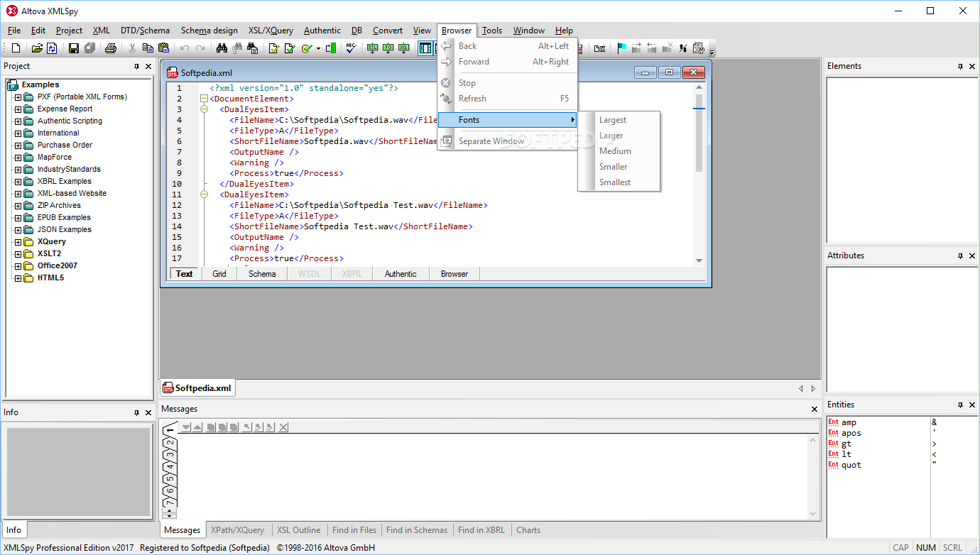This screenshot has width=980, height=555.
Task: Click the editor vertical scrollbar down arrow
Action: [x=699, y=260]
